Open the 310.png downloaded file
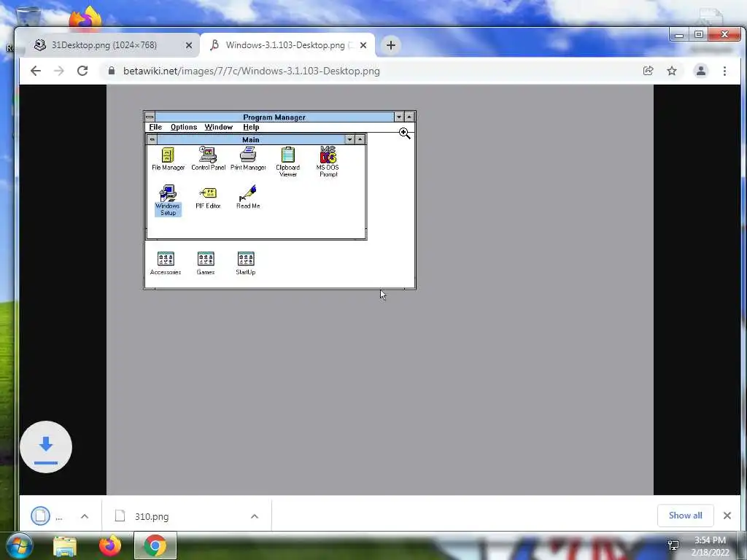 [x=152, y=516]
